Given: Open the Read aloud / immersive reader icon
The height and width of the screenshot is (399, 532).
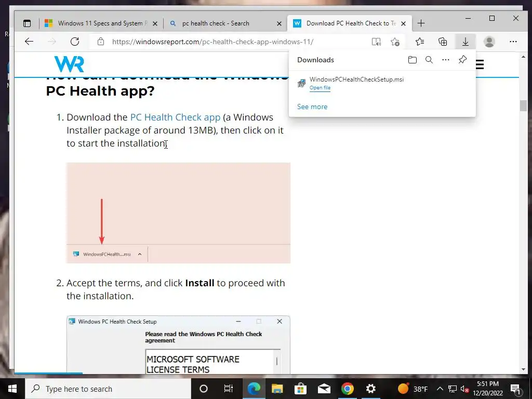Looking at the screenshot, I should coord(376,42).
